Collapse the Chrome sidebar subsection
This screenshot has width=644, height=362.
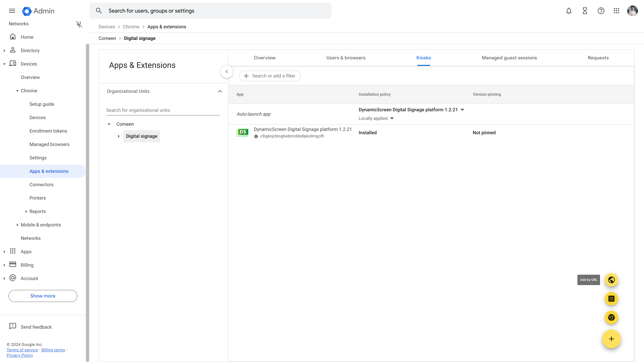click(17, 91)
